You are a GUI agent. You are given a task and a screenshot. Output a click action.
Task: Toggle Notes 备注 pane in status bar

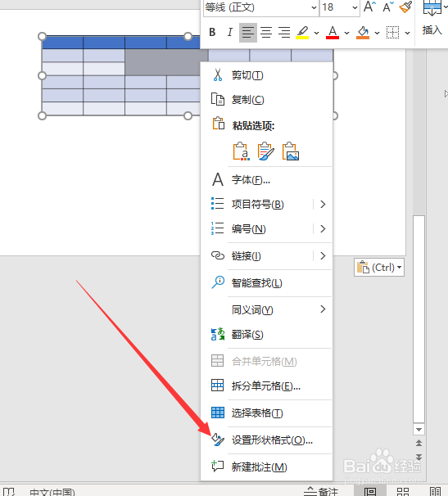tap(321, 492)
